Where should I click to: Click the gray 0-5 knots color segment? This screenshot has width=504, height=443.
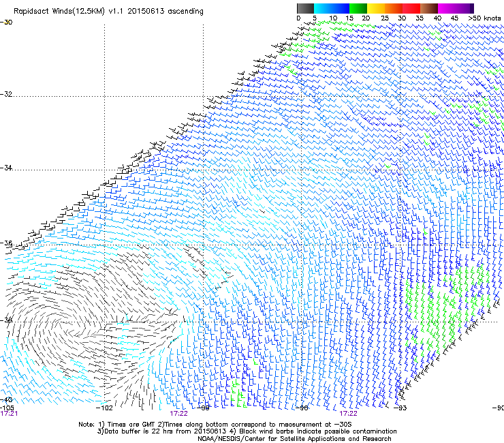(305, 8)
